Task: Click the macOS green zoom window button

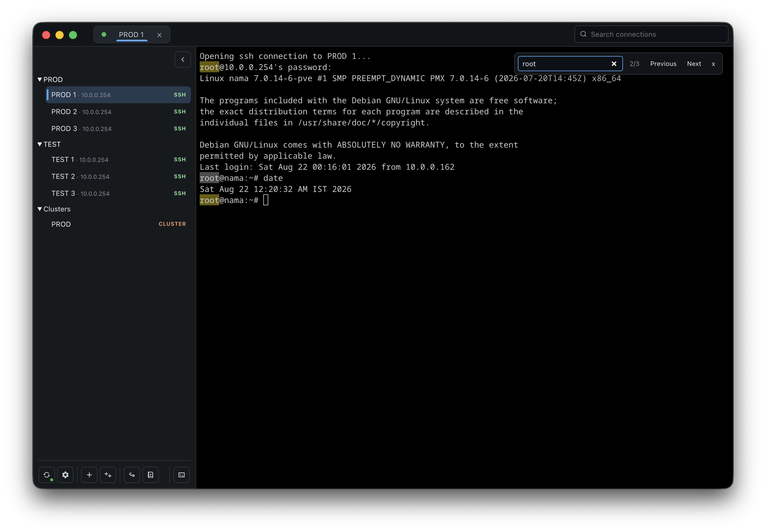Action: [73, 35]
